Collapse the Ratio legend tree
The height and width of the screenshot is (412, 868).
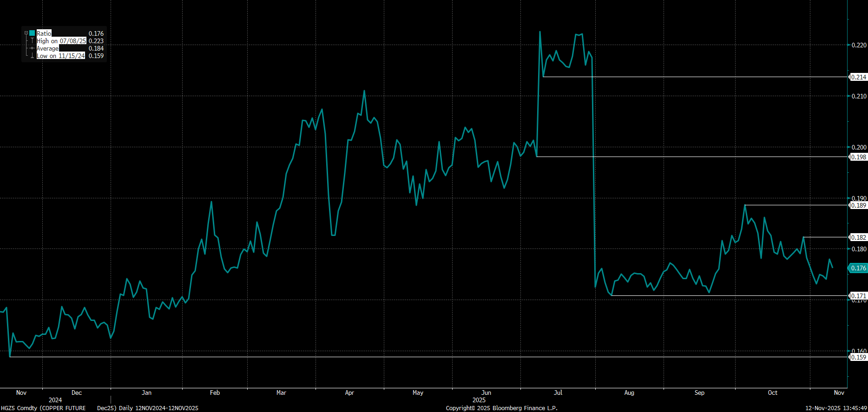click(26, 33)
